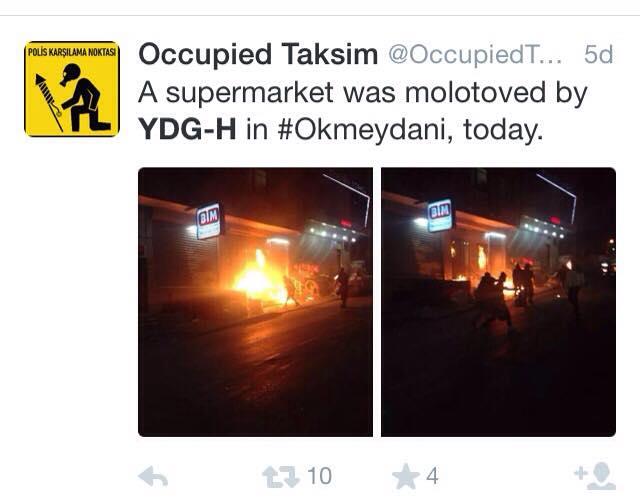Click the BIM sign in right photo
This screenshot has width=640, height=501.
point(440,215)
